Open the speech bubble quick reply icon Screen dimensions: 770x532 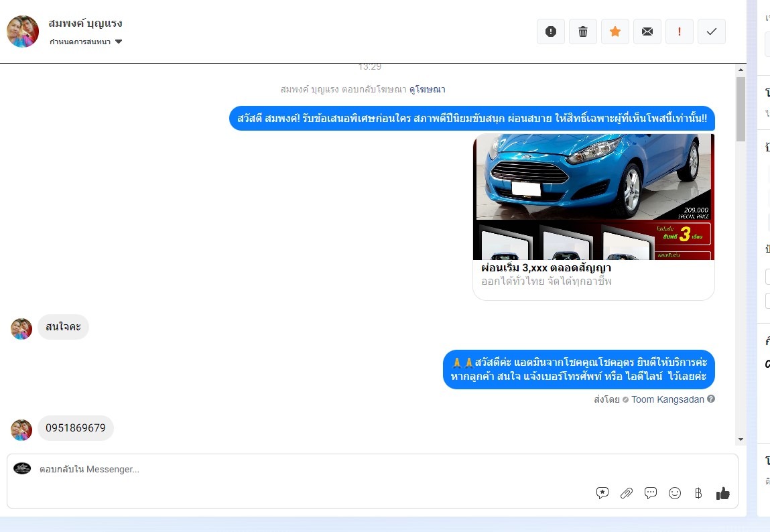coord(650,492)
